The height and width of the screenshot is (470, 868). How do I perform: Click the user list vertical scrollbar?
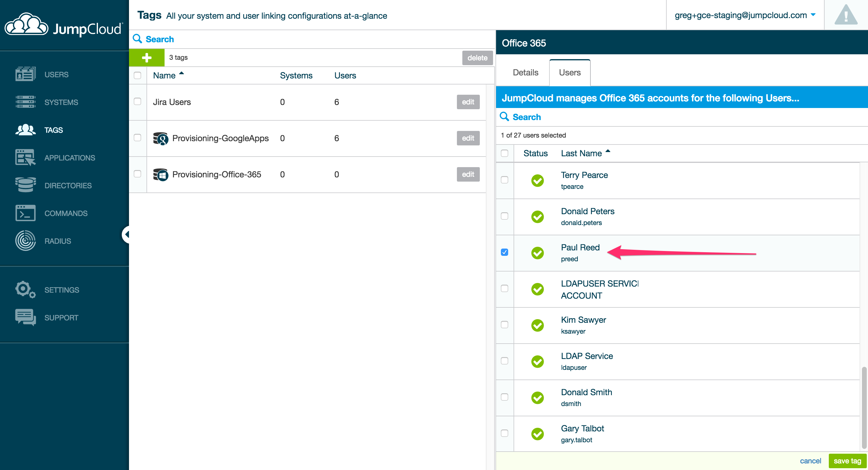tap(864, 407)
